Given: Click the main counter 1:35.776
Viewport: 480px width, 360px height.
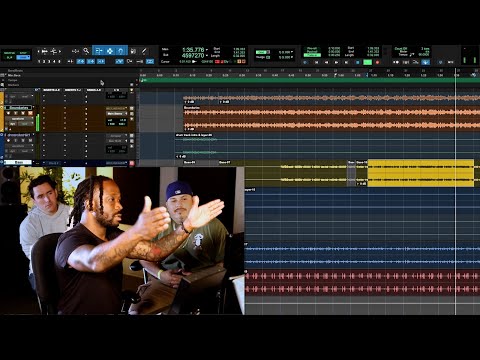Looking at the screenshot, I should (193, 50).
